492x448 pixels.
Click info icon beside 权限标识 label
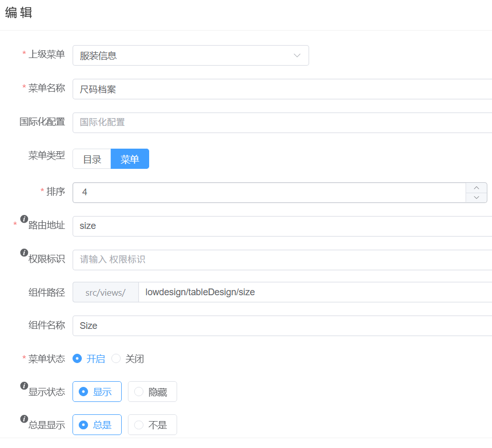pyautogui.click(x=24, y=253)
